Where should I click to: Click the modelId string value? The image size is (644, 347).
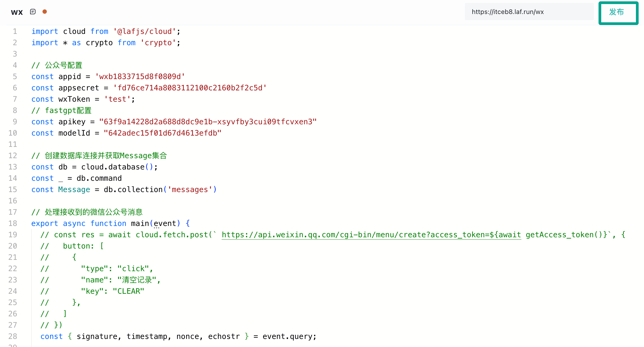(x=162, y=133)
